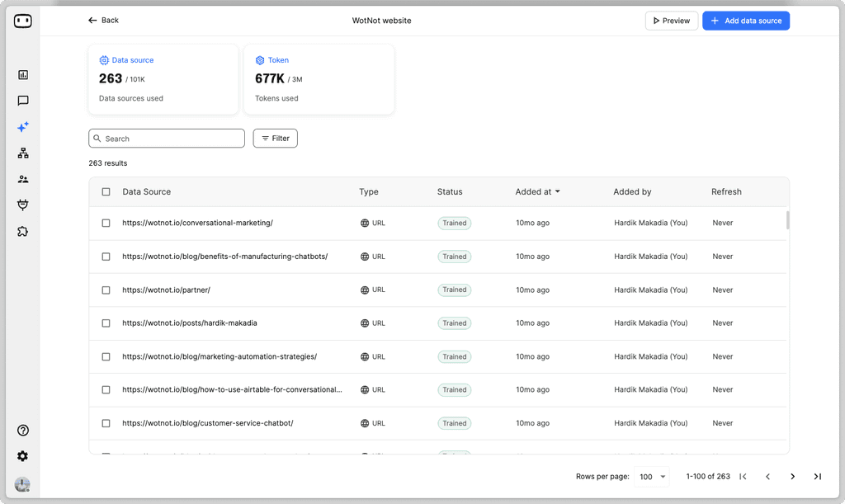This screenshot has width=845, height=504.
Task: Open the Filter options
Action: 275,138
